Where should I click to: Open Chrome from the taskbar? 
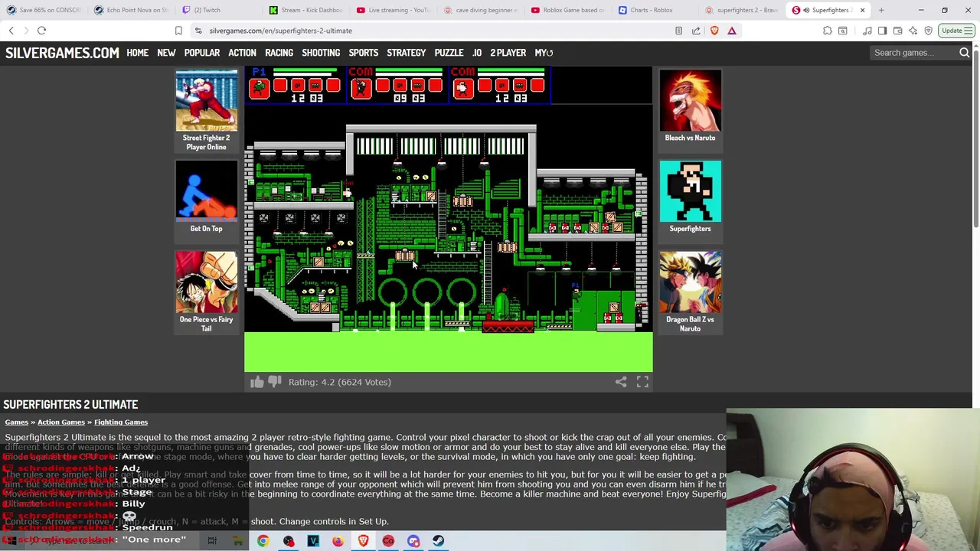click(x=263, y=541)
